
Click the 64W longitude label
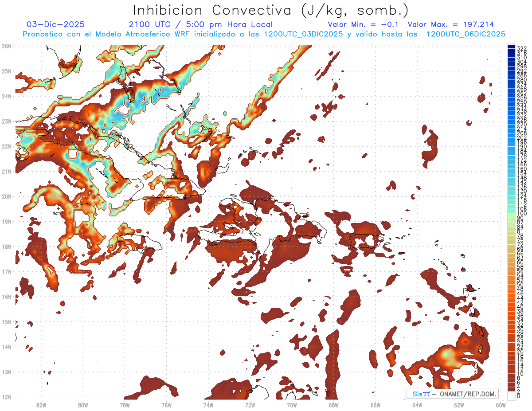[417, 405]
